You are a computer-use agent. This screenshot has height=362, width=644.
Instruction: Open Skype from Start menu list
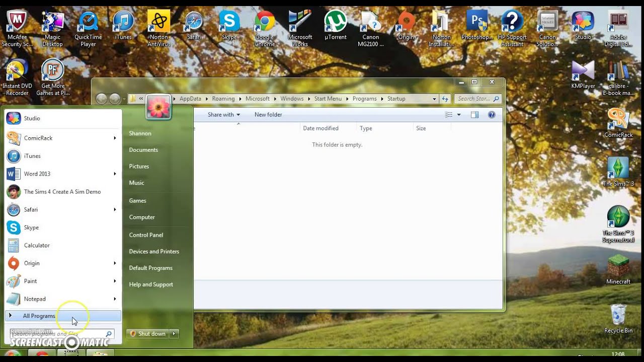click(63, 227)
